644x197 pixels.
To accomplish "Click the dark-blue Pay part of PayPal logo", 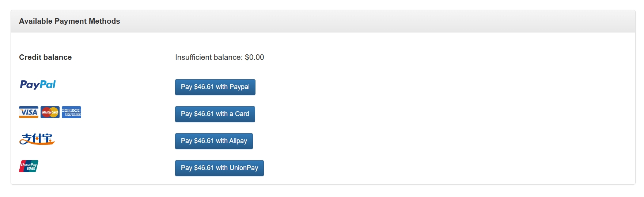I will point(30,85).
